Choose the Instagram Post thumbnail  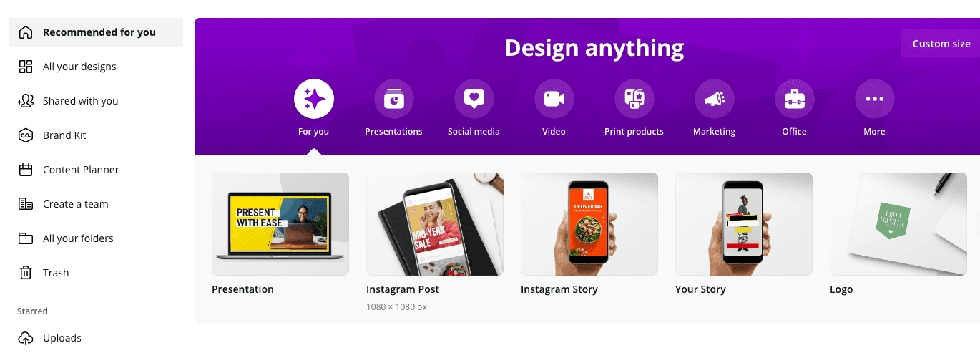[x=435, y=224]
